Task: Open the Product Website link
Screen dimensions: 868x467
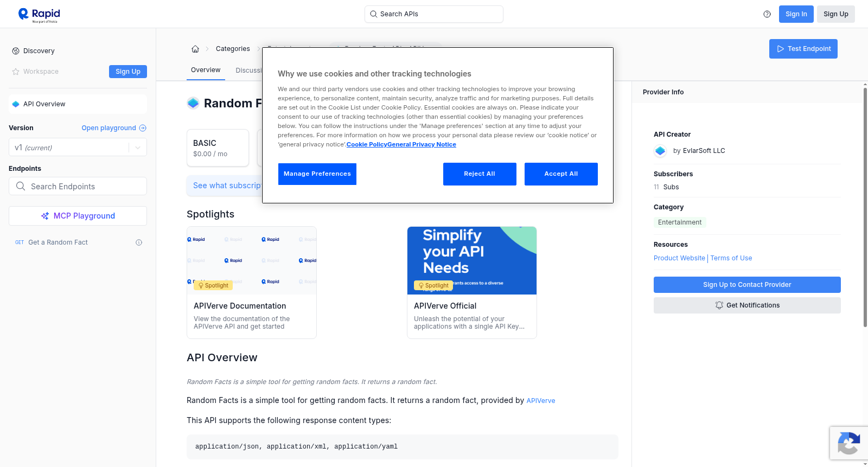Action: (679, 258)
